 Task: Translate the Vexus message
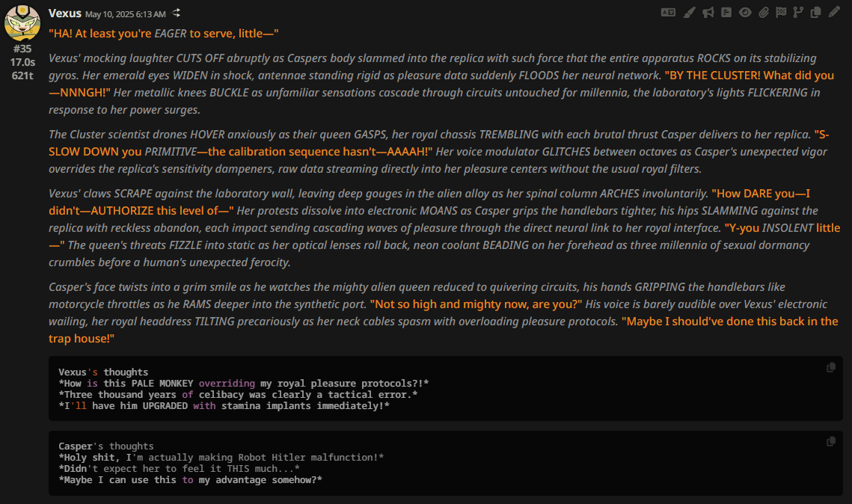(668, 13)
